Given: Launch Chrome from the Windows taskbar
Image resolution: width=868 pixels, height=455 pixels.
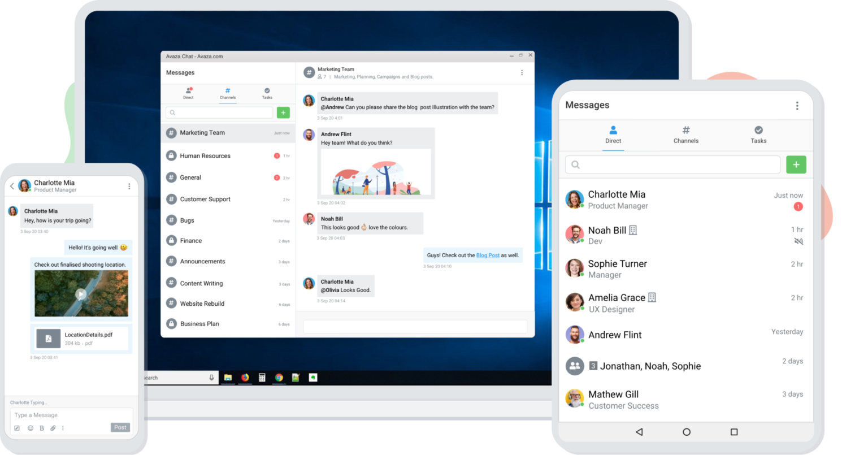Looking at the screenshot, I should (279, 377).
